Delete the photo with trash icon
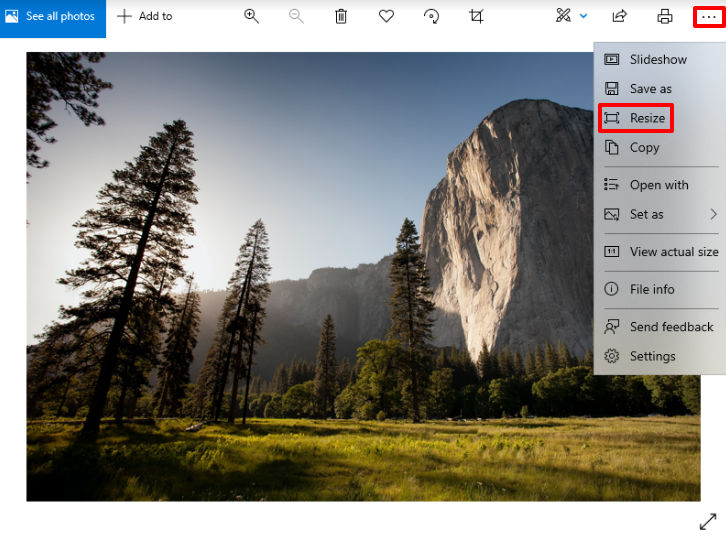This screenshot has height=538, width=726. (341, 16)
